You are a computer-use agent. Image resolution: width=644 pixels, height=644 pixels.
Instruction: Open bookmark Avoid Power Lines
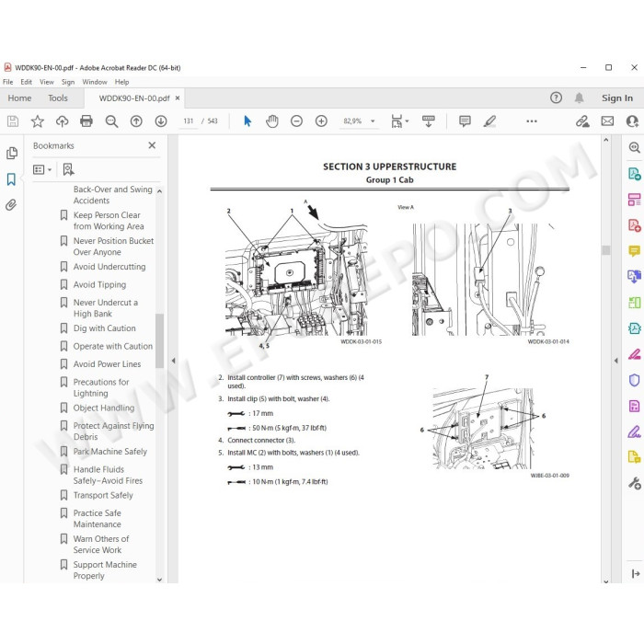click(107, 364)
